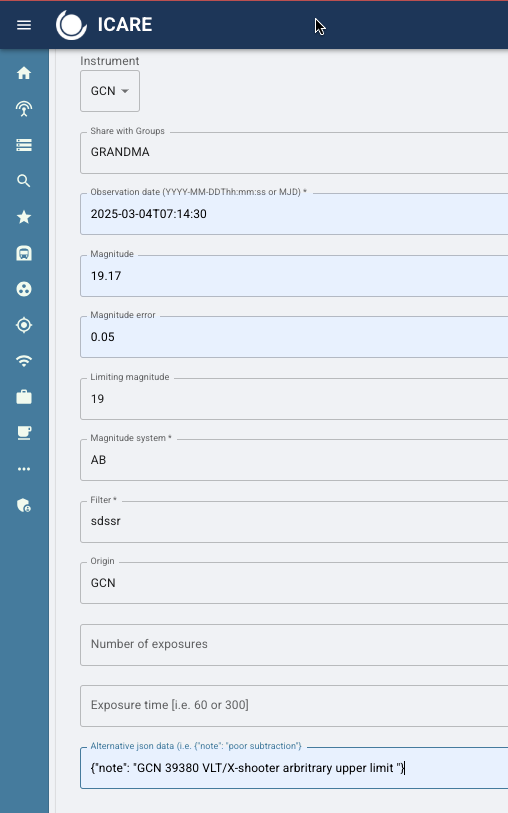Viewport: 508px width, 813px height.
Task: Click the Exposure time field
Action: point(294,706)
